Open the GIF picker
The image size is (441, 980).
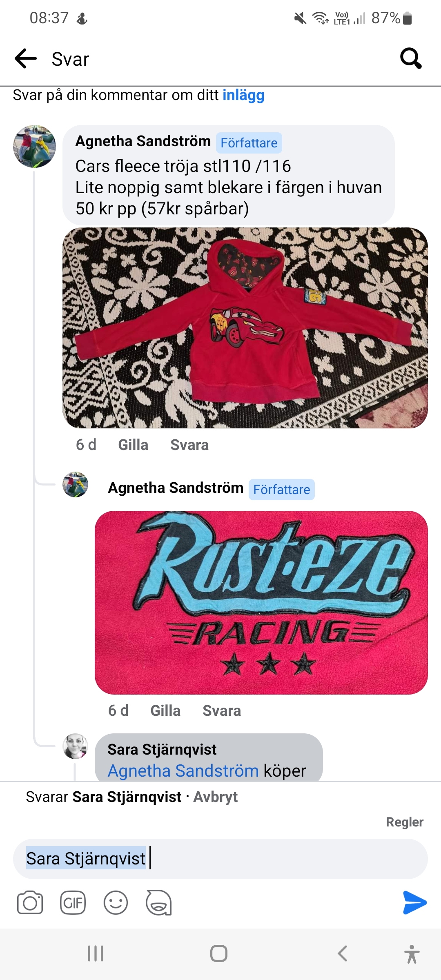73,902
